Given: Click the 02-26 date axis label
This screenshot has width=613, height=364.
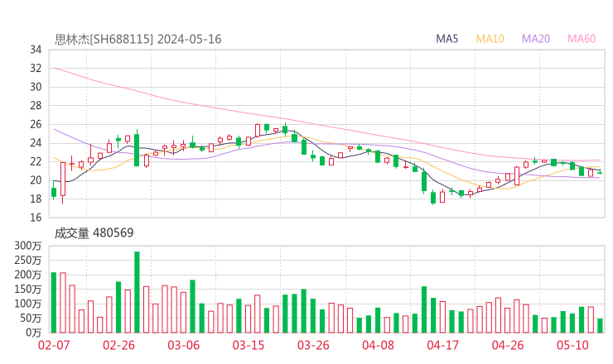Looking at the screenshot, I should [118, 345].
